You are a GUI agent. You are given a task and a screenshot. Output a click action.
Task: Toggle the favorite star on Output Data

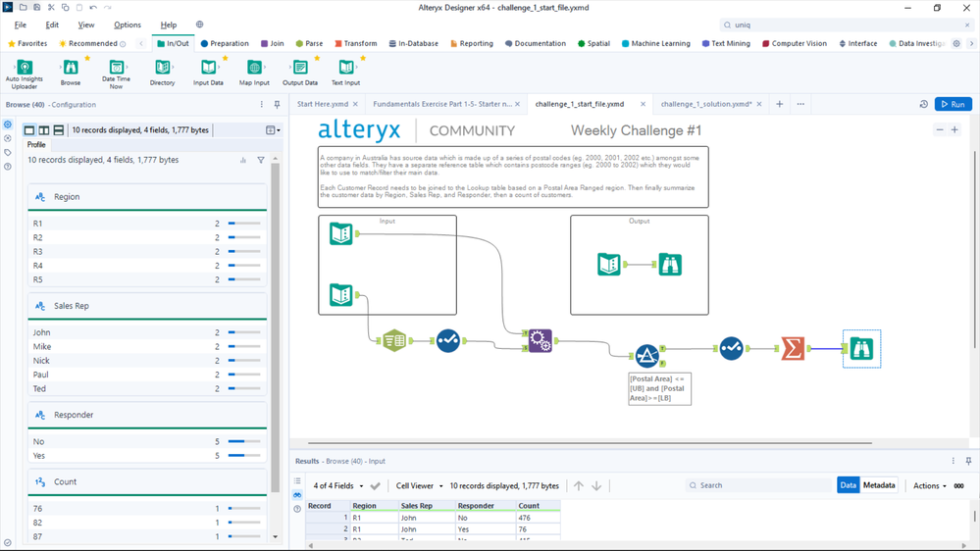(x=317, y=58)
